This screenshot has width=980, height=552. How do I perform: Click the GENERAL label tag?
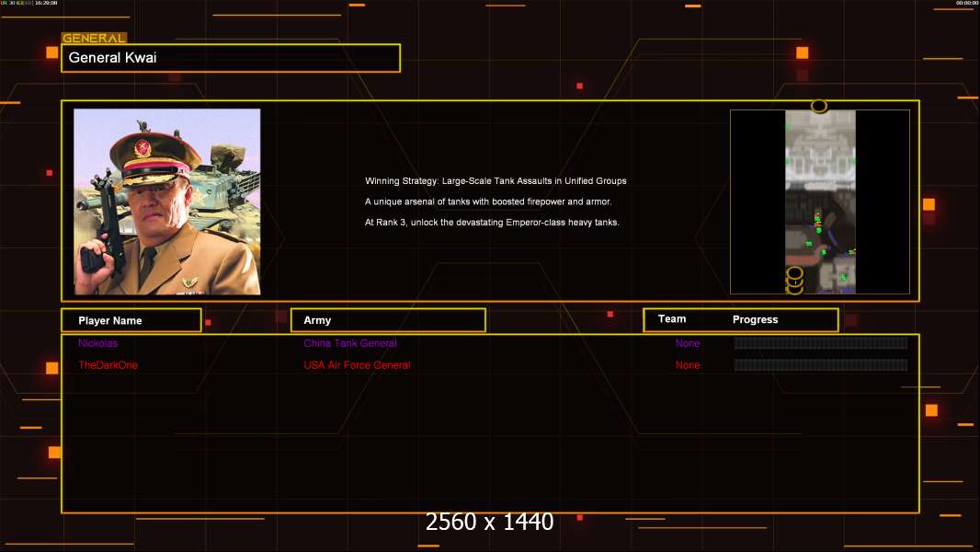tap(94, 38)
